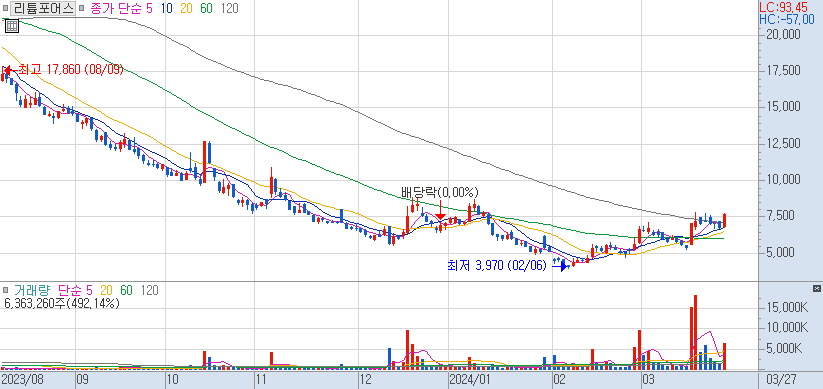Viewport: 823px width, 389px height.
Task: Open the data table grid icon
Action: pos(12,26)
